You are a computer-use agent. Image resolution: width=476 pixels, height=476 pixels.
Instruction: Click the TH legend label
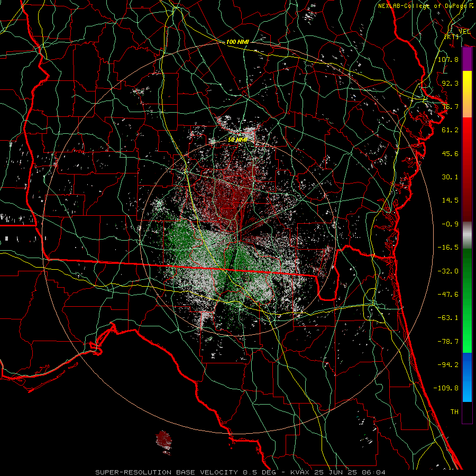[454, 412]
